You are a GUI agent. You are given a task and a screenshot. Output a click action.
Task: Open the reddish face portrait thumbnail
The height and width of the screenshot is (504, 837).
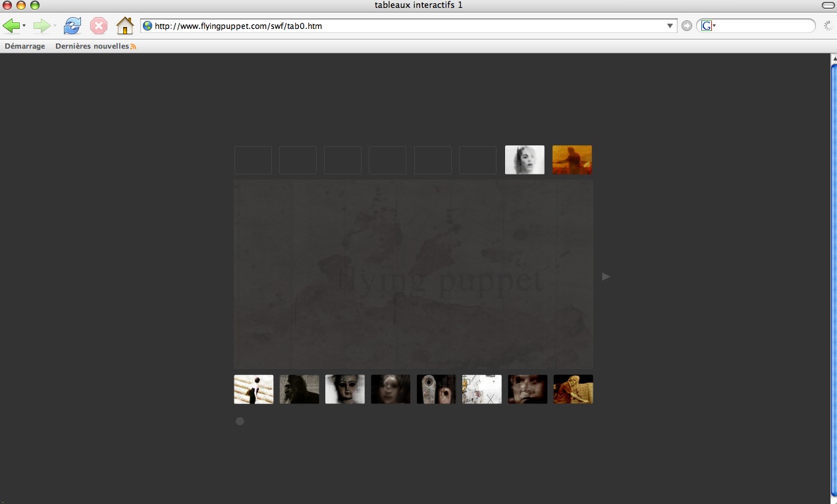click(x=527, y=390)
